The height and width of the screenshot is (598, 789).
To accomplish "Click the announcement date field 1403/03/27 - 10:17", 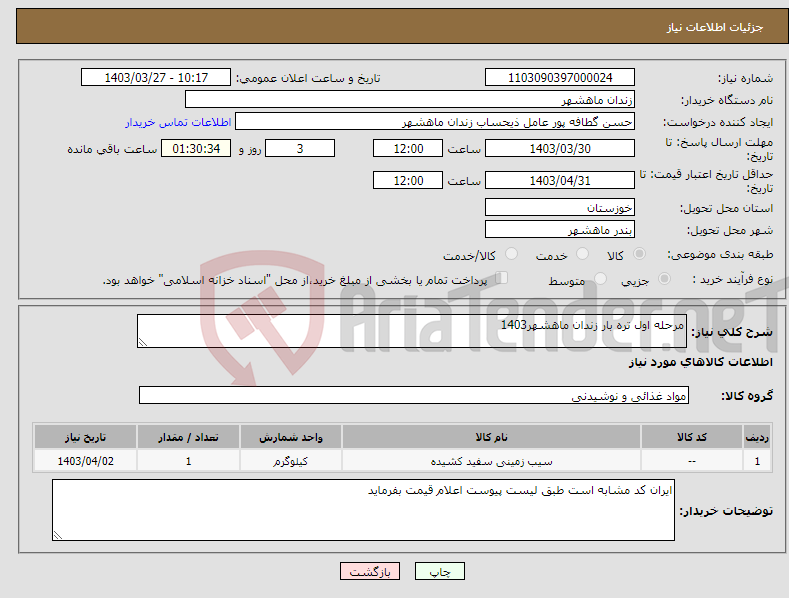I will coord(156,78).
